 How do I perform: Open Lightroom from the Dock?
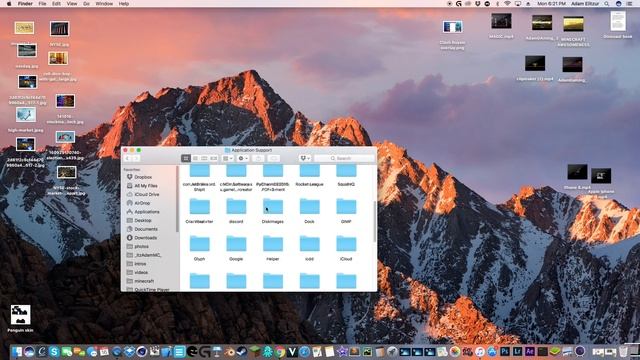(518, 351)
